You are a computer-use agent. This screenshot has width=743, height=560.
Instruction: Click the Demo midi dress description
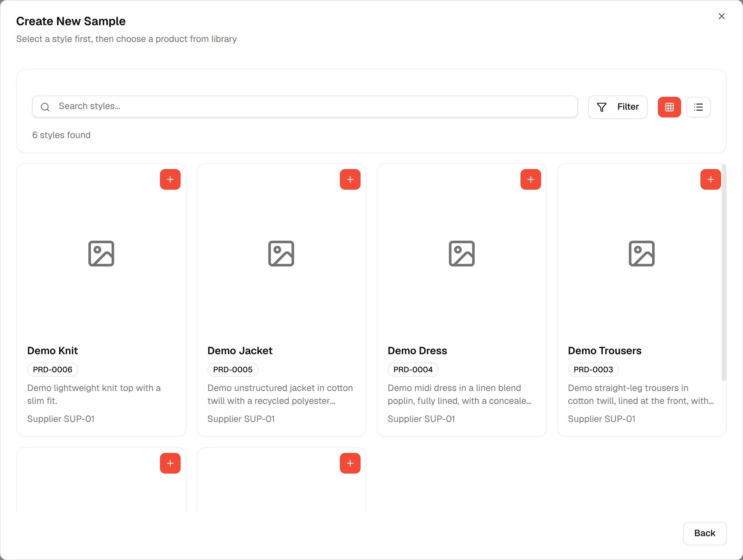click(x=460, y=395)
